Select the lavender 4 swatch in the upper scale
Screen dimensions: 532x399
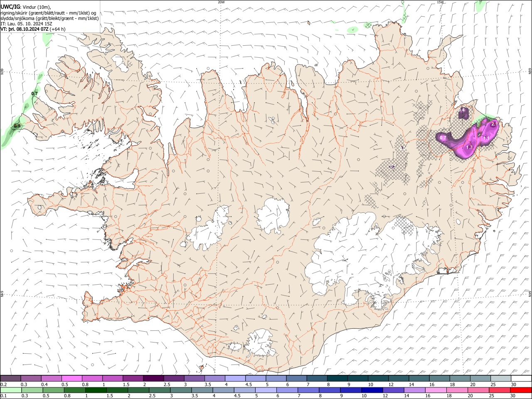pyautogui.click(x=235, y=378)
